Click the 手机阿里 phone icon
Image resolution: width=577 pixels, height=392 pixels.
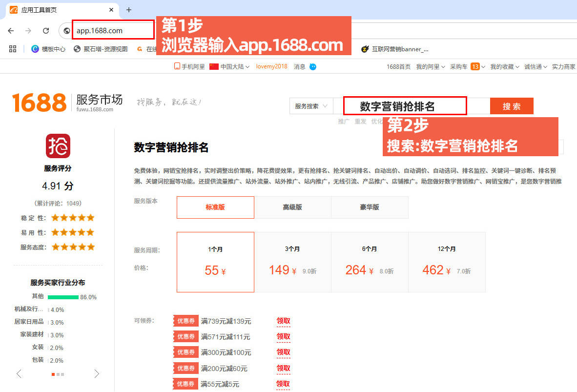tap(177, 66)
